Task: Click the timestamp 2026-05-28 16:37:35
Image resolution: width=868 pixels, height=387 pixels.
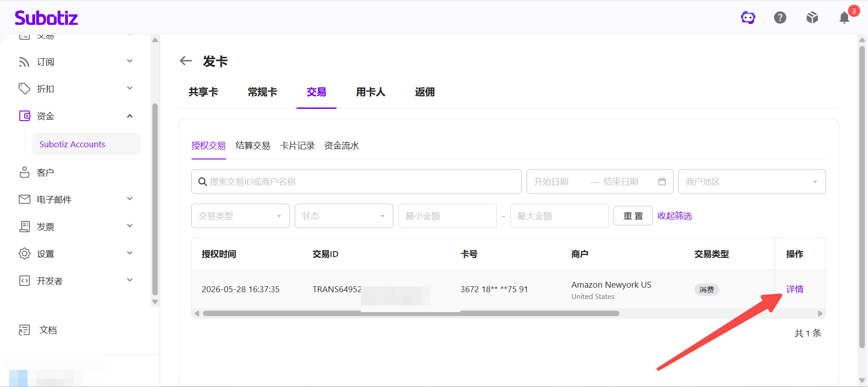Action: [x=241, y=289]
